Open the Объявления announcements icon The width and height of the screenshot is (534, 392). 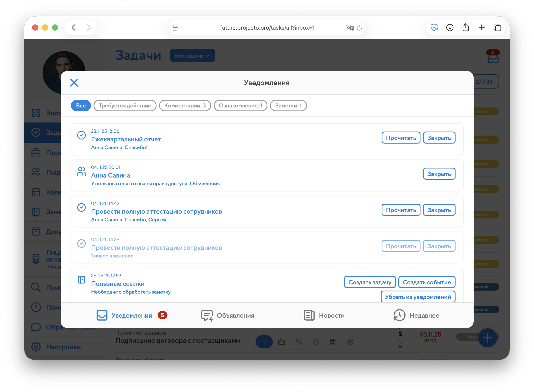pyautogui.click(x=207, y=315)
